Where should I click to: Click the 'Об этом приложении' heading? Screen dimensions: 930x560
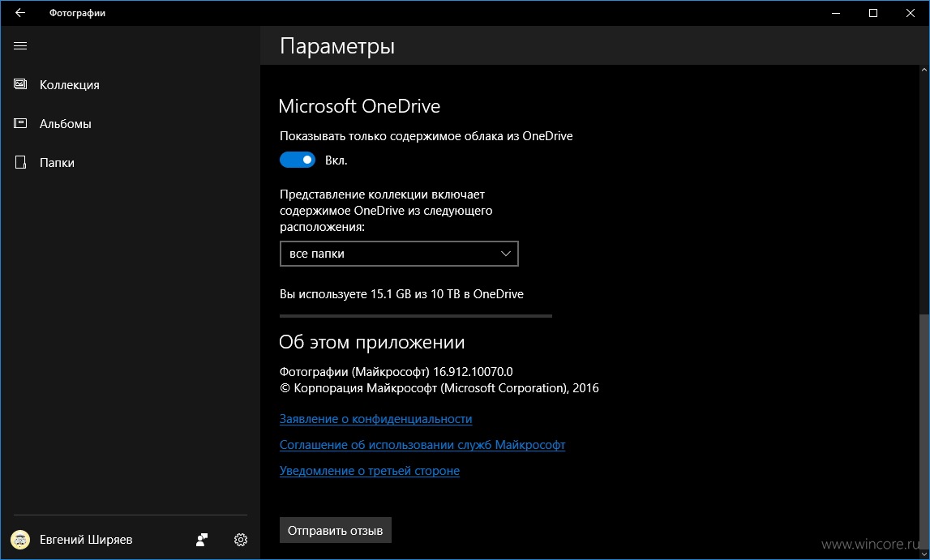pyautogui.click(x=372, y=342)
